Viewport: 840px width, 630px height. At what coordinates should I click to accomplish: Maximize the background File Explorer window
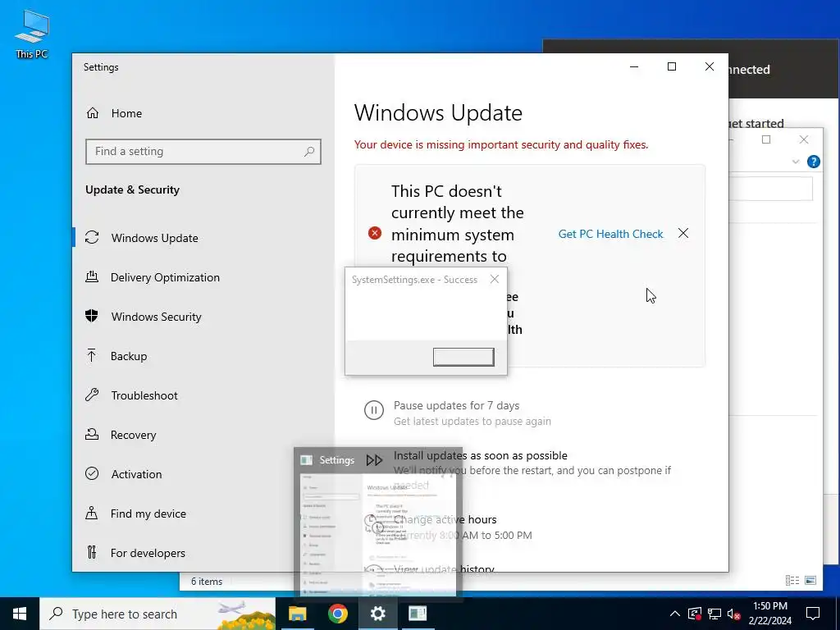coord(766,139)
